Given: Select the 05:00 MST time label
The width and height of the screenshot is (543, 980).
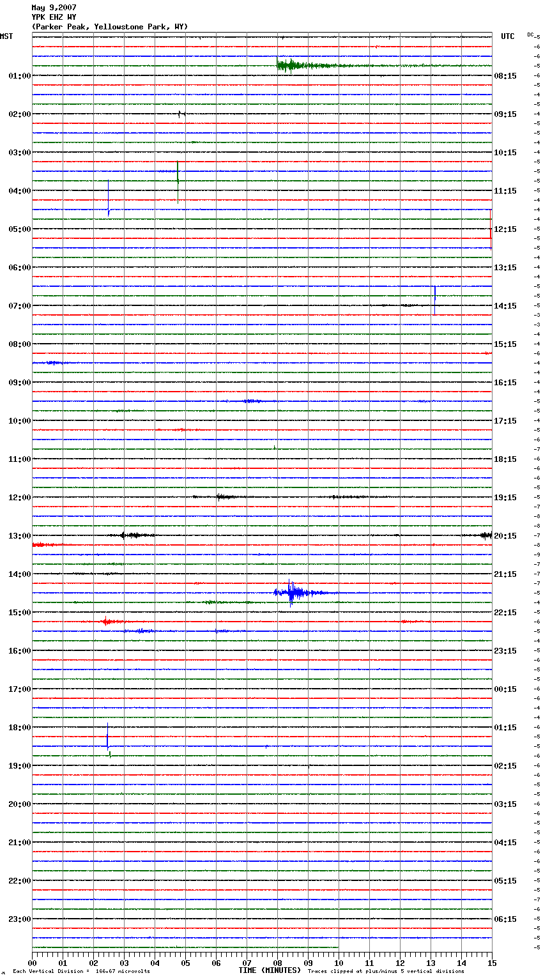Looking at the screenshot, I should click(x=20, y=229).
